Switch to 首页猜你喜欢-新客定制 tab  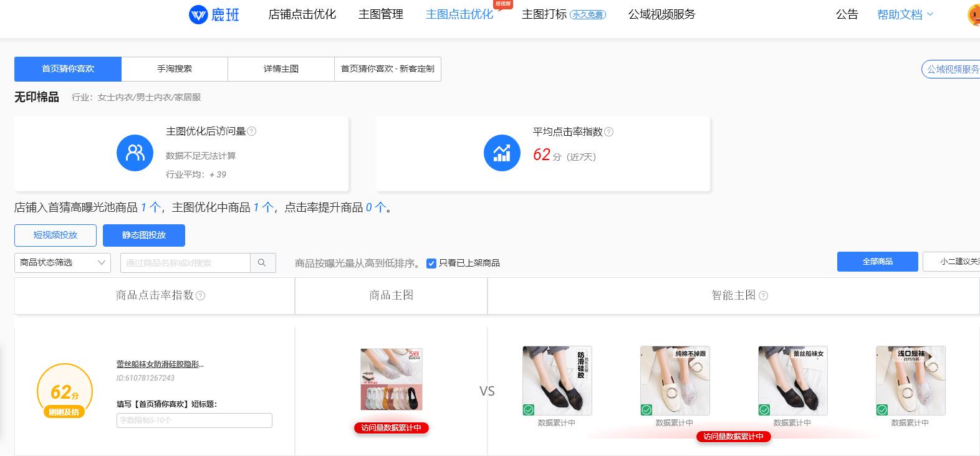coord(388,69)
